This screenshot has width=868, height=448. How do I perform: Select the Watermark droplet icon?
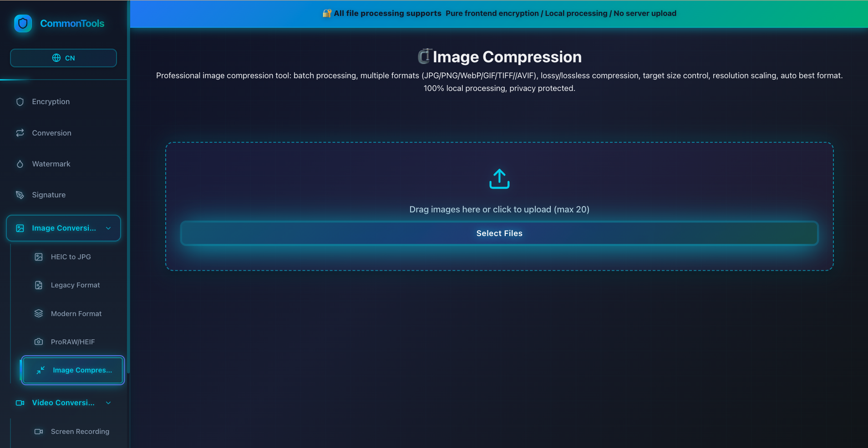pos(20,164)
